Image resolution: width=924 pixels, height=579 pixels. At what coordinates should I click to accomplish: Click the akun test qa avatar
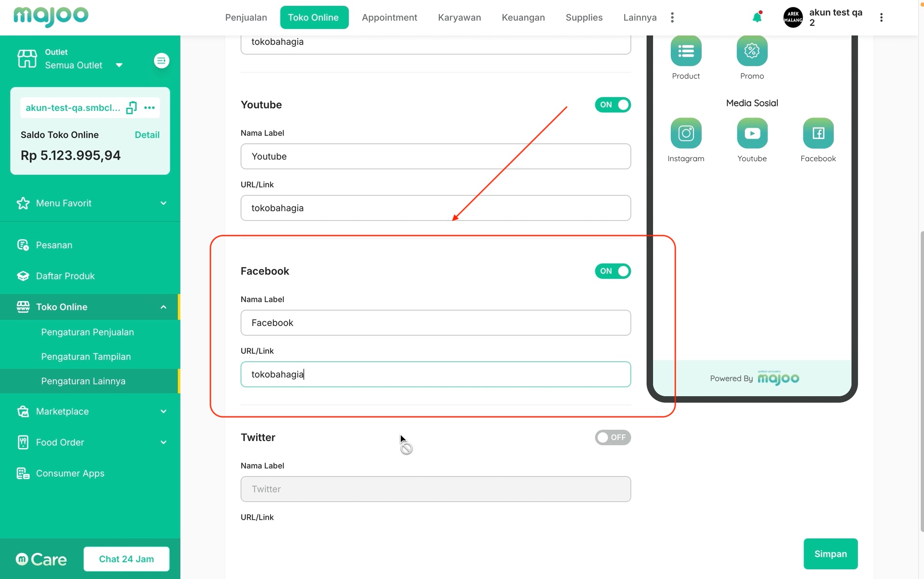click(793, 17)
